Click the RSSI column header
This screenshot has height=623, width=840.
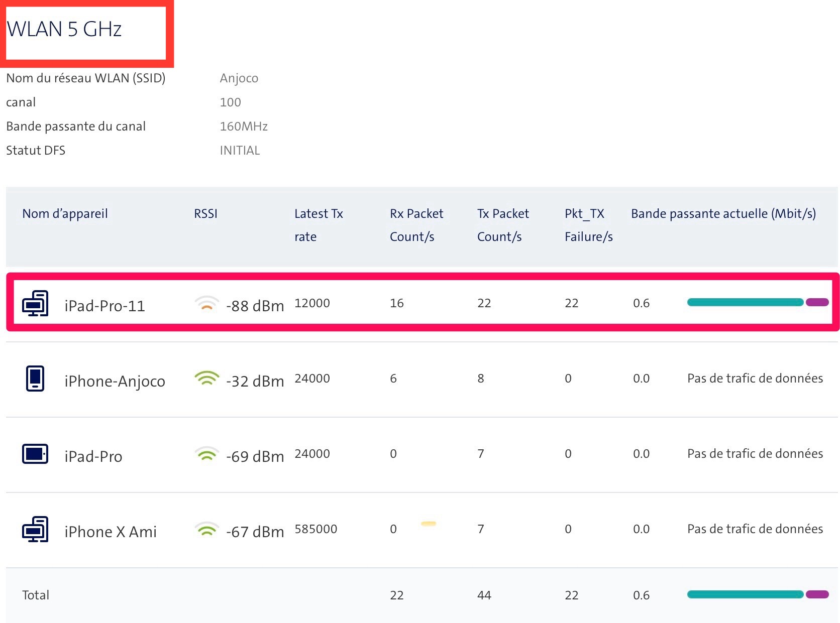pyautogui.click(x=205, y=213)
